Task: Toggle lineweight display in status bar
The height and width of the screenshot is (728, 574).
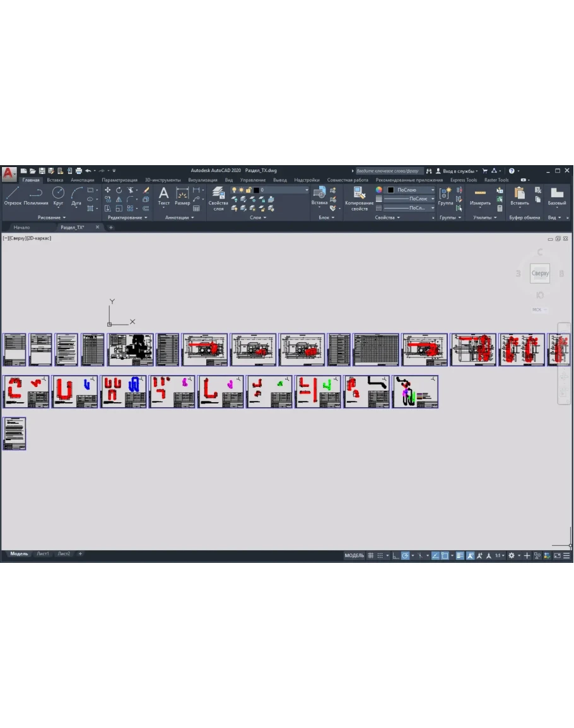Action: coord(460,555)
